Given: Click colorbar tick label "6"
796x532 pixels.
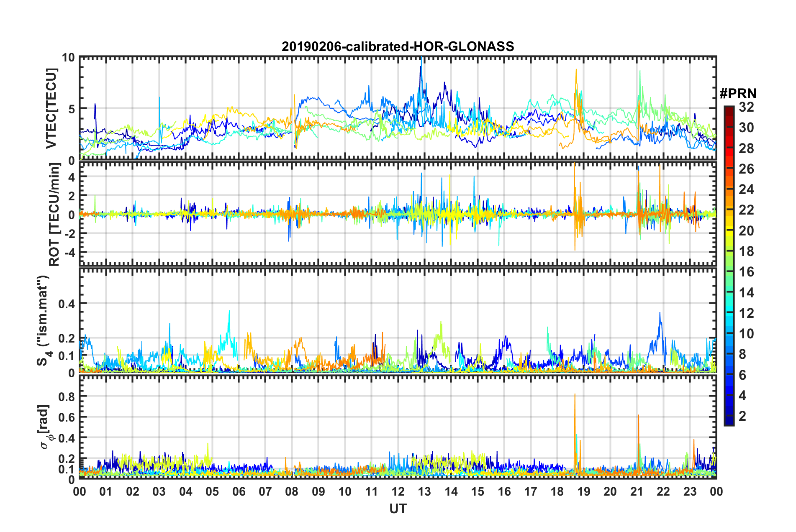Looking at the screenshot, I should coord(742,375).
